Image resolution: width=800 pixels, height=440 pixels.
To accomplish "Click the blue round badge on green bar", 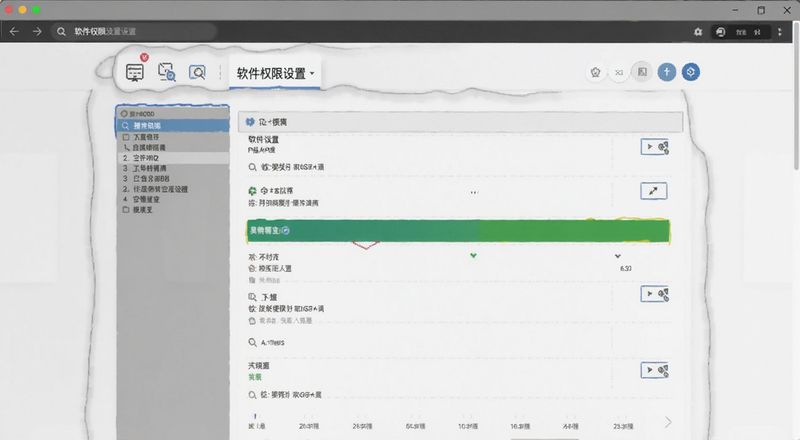I will click(286, 231).
